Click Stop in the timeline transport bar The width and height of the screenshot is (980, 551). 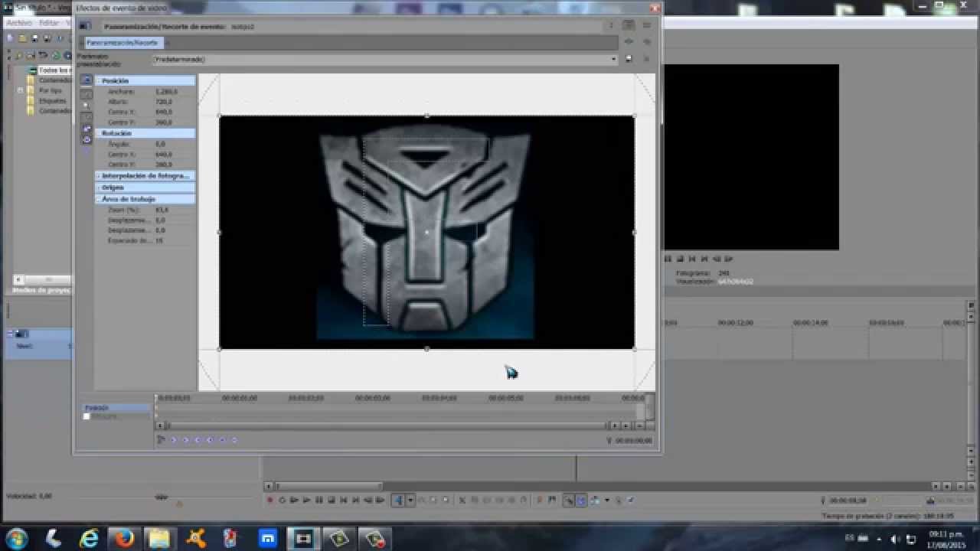point(331,500)
